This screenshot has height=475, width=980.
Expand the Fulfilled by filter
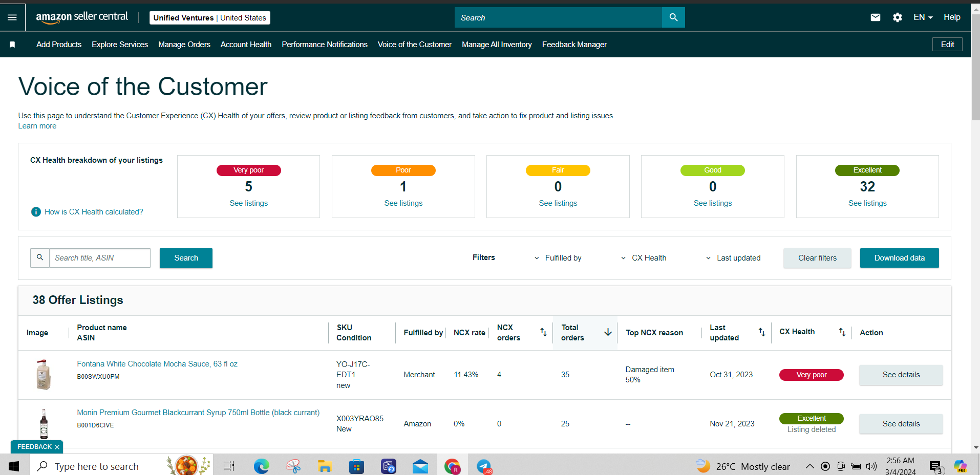point(558,258)
